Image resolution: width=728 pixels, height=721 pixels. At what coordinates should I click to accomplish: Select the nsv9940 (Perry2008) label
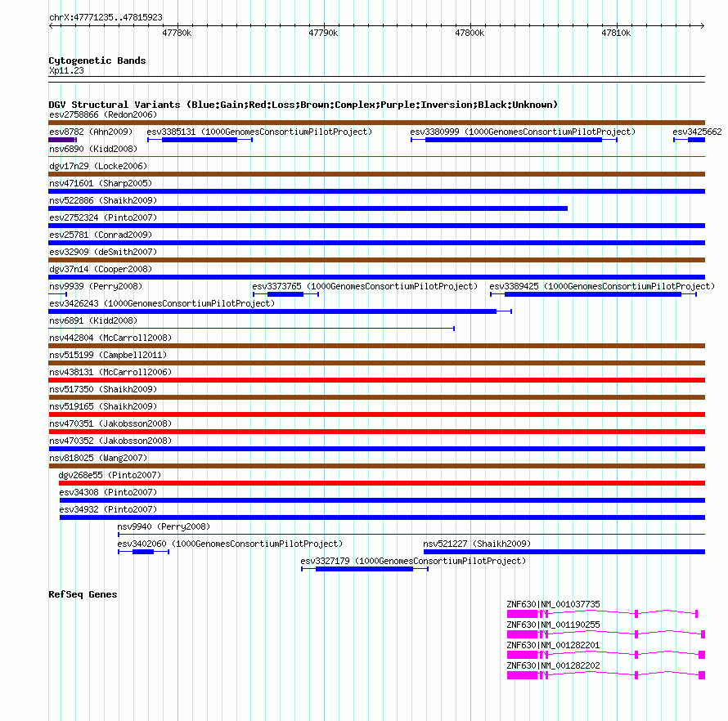click(x=164, y=526)
